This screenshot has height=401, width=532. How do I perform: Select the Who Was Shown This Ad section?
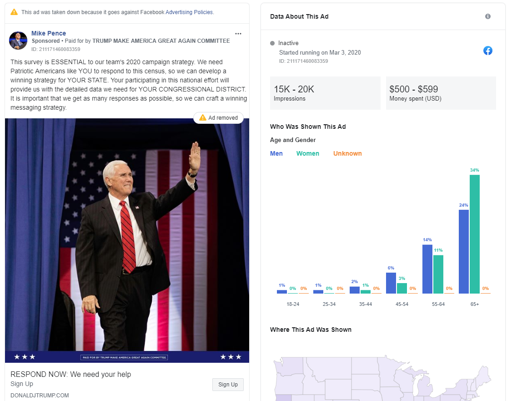coord(308,127)
